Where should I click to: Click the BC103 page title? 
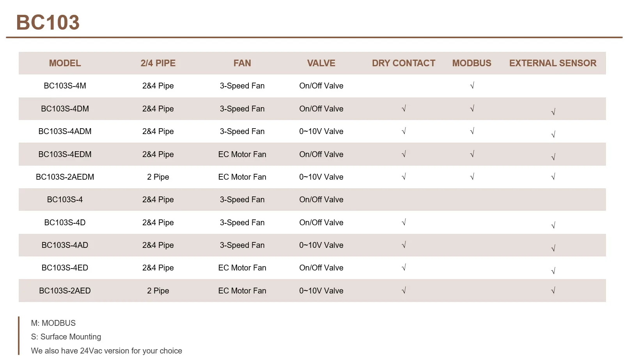point(48,22)
